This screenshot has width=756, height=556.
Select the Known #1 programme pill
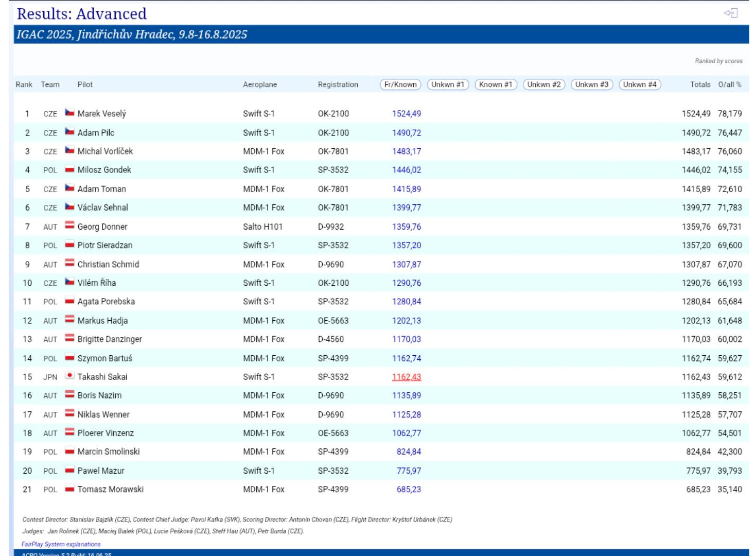[x=496, y=84]
